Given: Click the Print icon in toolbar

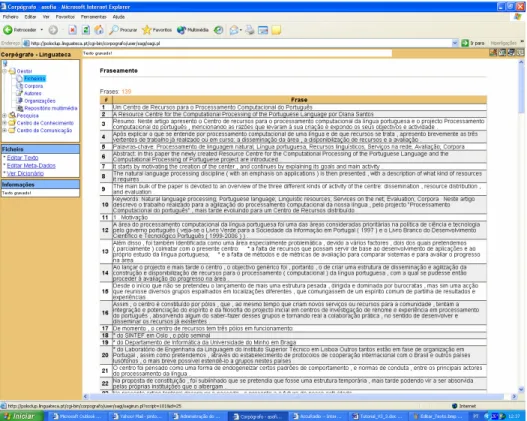Looking at the screenshot, I should tap(250, 30).
